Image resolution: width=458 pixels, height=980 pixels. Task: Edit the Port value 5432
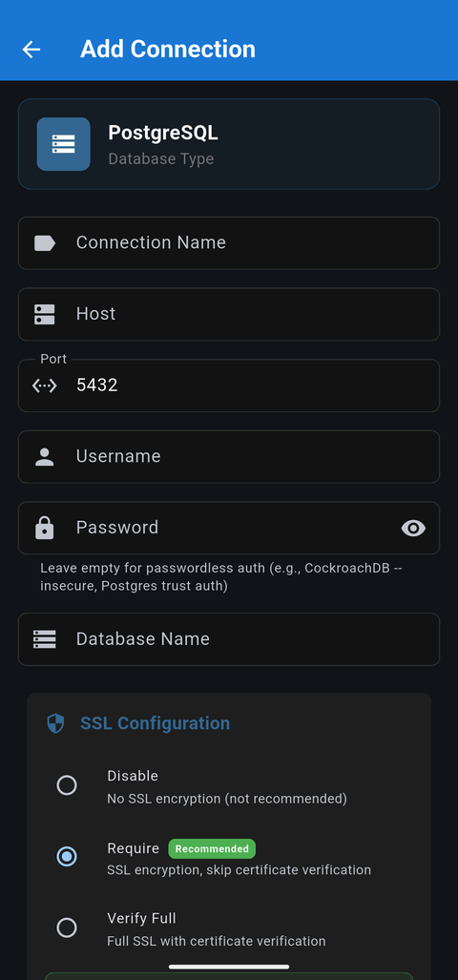tap(229, 386)
